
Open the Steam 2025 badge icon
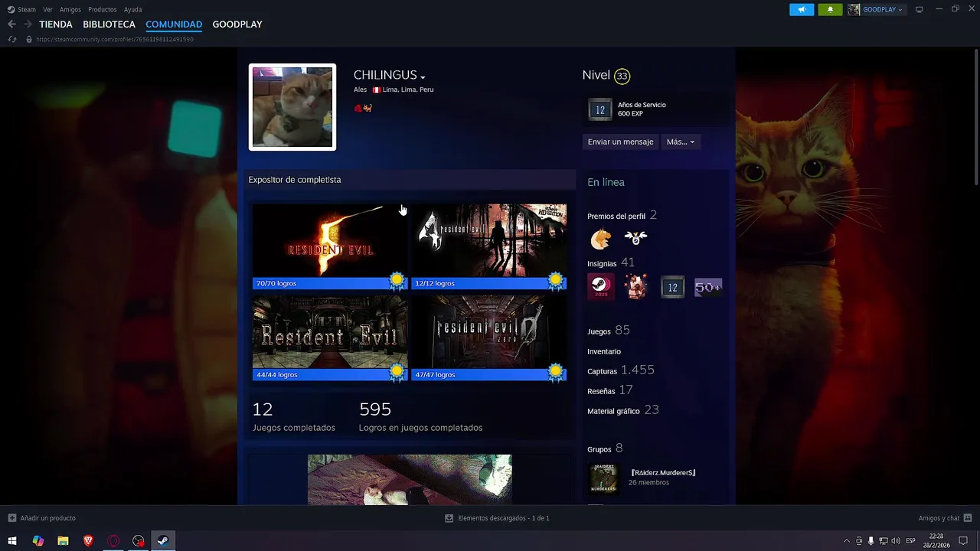[x=600, y=287]
